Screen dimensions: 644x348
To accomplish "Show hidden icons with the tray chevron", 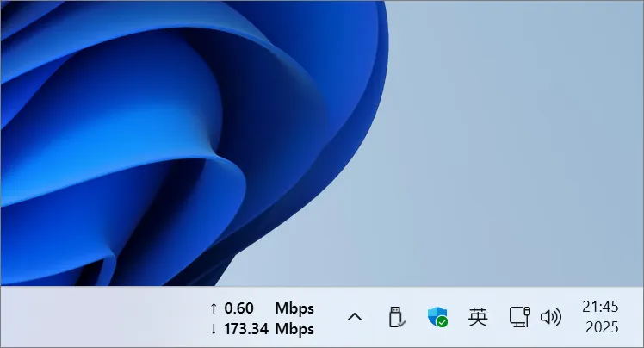I will [355, 317].
